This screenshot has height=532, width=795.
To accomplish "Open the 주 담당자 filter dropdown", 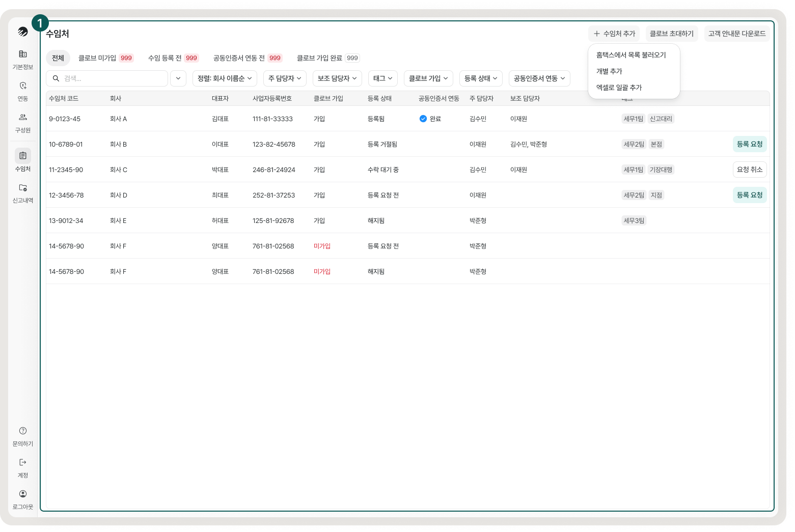I will point(285,78).
